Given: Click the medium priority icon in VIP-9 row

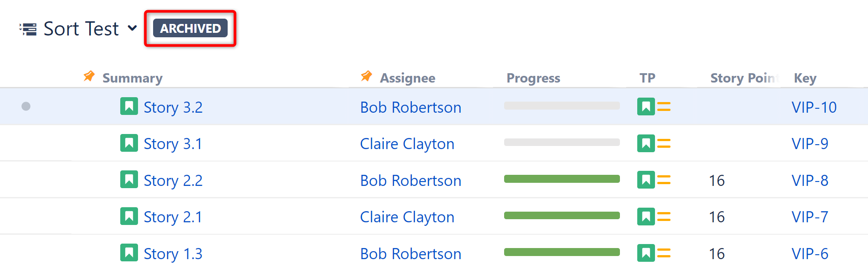Looking at the screenshot, I should (664, 143).
